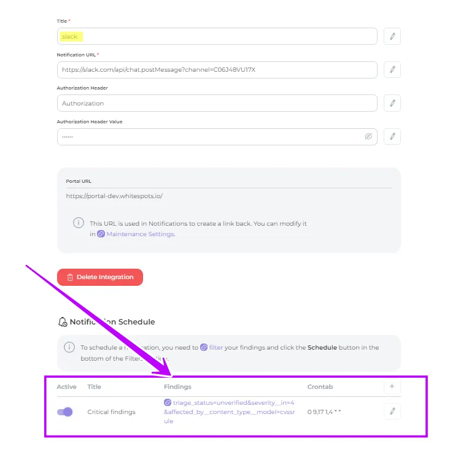Click info icon in Notification Schedule hint
The height and width of the screenshot is (476, 458).
[69, 347]
